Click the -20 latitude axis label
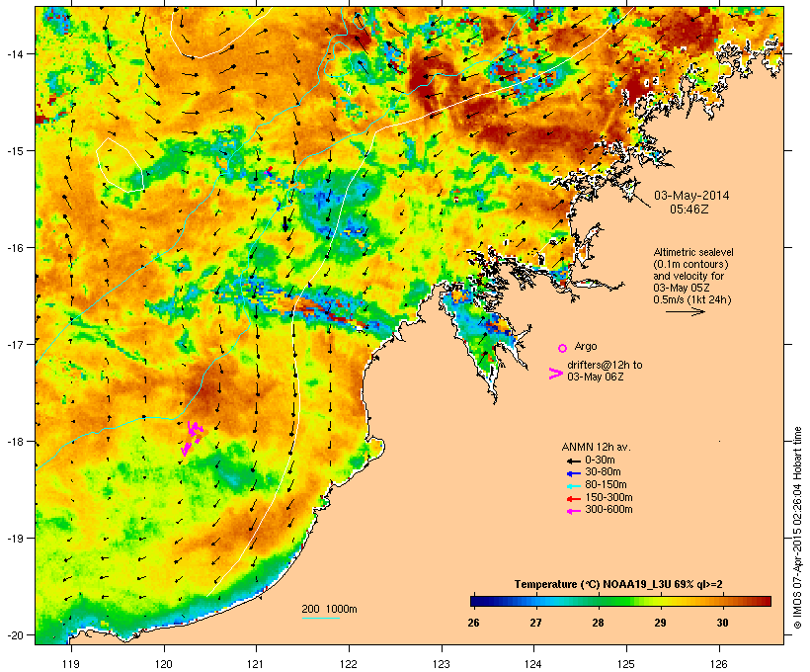This screenshot has height=672, width=810. click(x=15, y=634)
